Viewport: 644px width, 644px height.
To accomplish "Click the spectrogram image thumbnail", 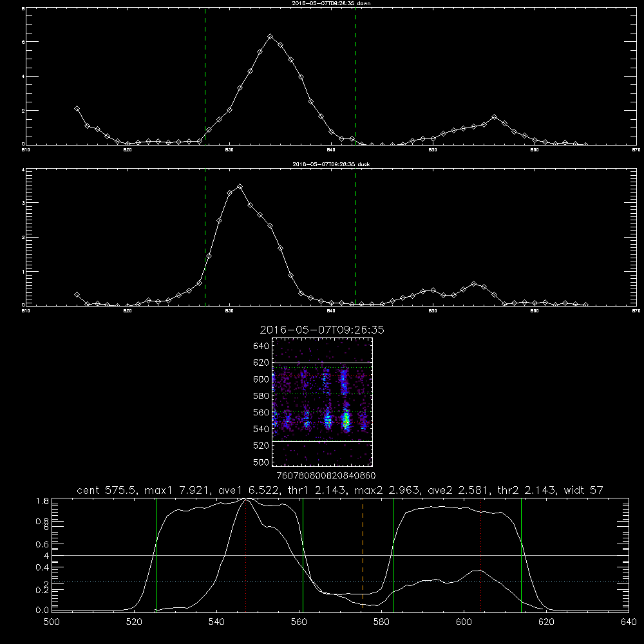I will click(x=323, y=402).
